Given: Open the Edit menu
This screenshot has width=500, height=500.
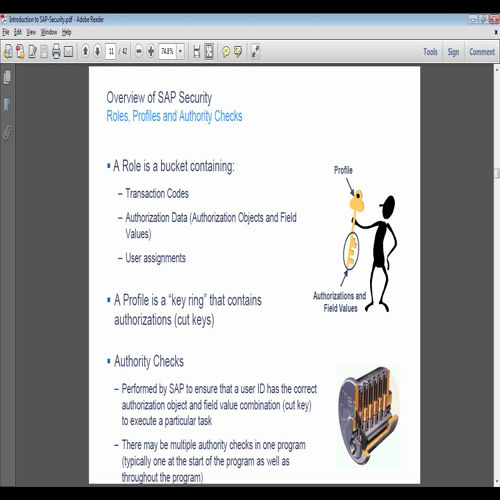Looking at the screenshot, I should [18, 32].
